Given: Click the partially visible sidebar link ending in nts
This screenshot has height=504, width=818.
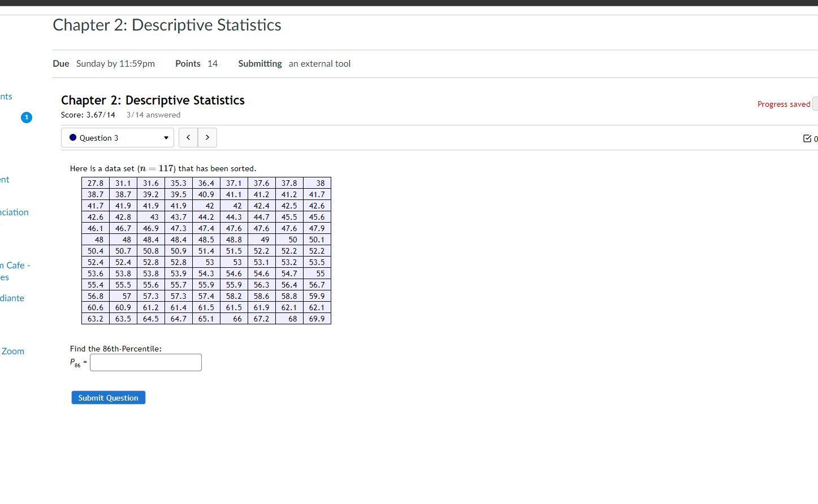Looking at the screenshot, I should pos(6,96).
